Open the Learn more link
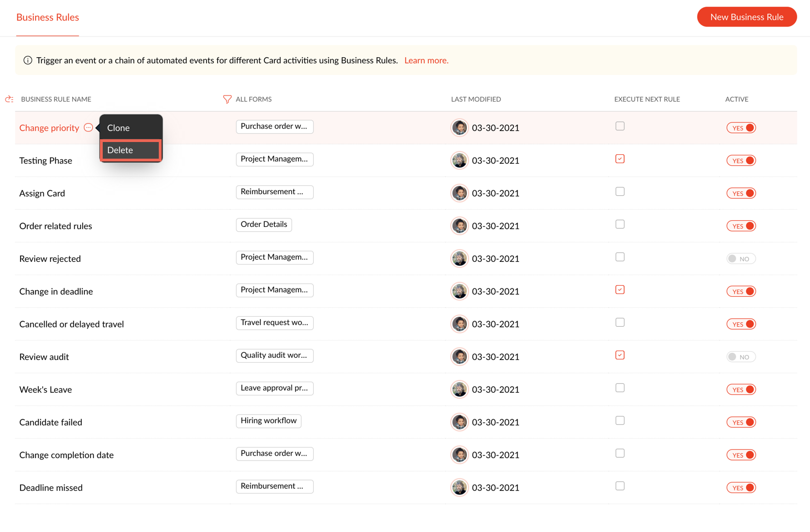This screenshot has height=532, width=810. pos(426,60)
